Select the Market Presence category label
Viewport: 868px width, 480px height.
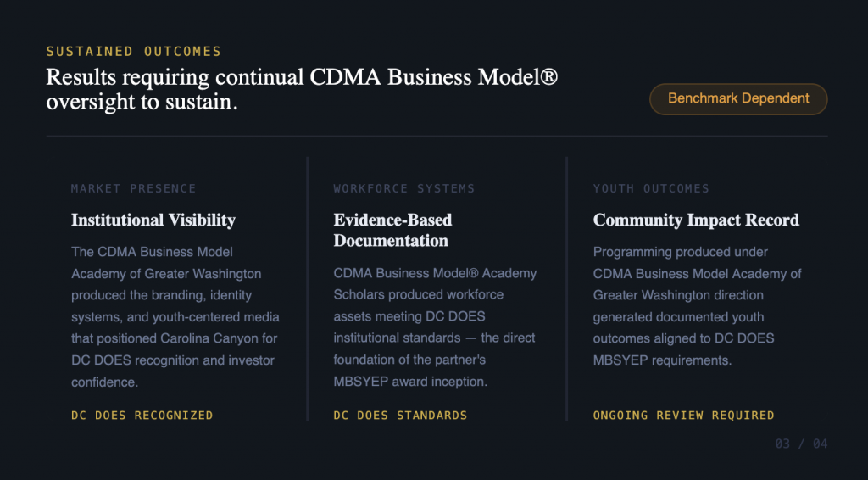[133, 188]
